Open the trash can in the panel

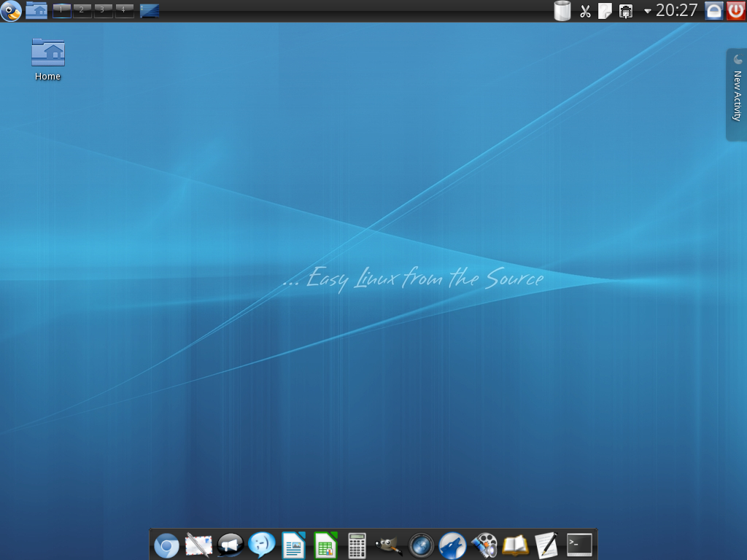click(x=562, y=10)
